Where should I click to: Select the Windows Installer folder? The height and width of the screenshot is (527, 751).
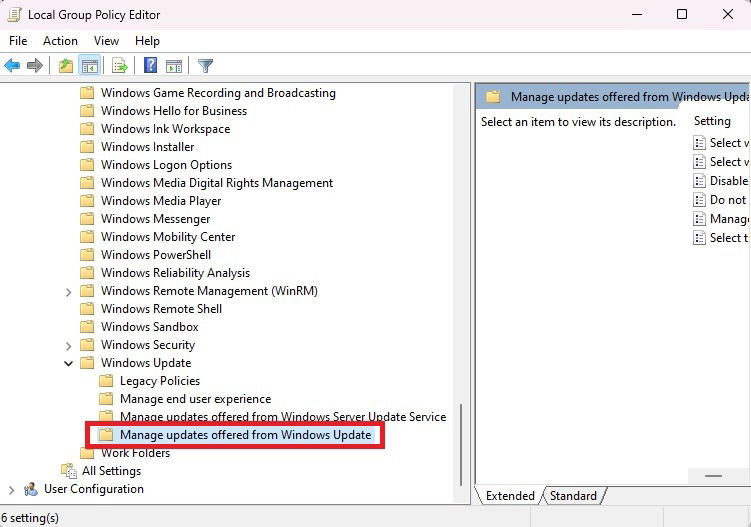tap(148, 147)
